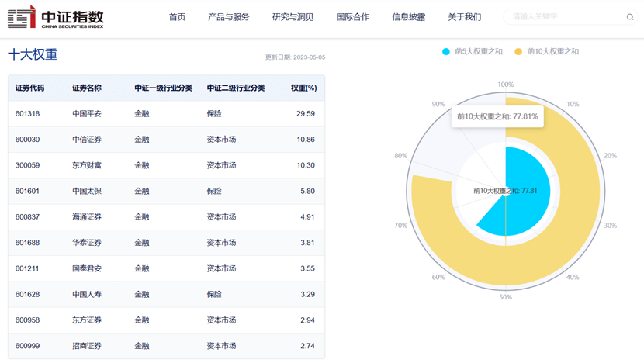644x363 pixels.
Task: Select stock code 601601
Action: click(27, 192)
